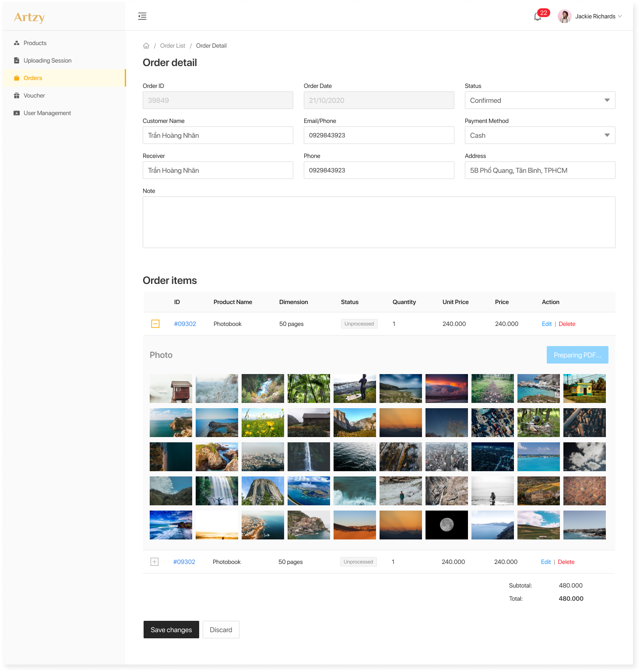The width and height of the screenshot is (640, 672).
Task: Click the Order ID field 39849
Action: (218, 100)
